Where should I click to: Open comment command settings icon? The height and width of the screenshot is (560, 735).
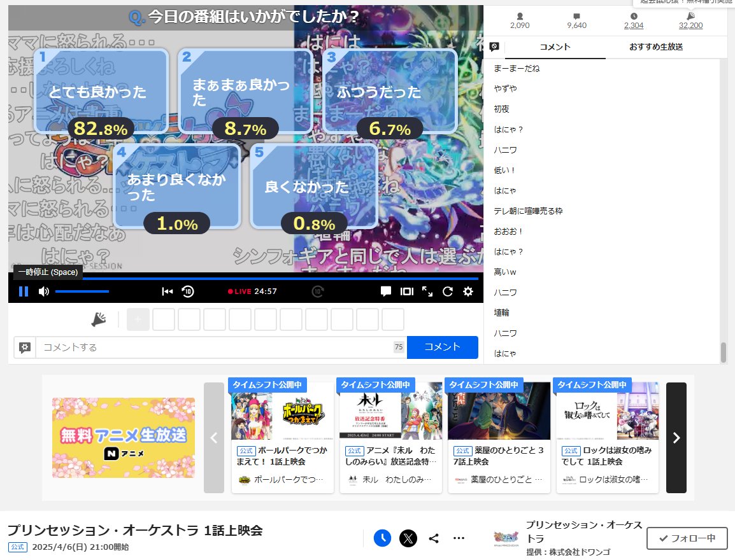[25, 347]
